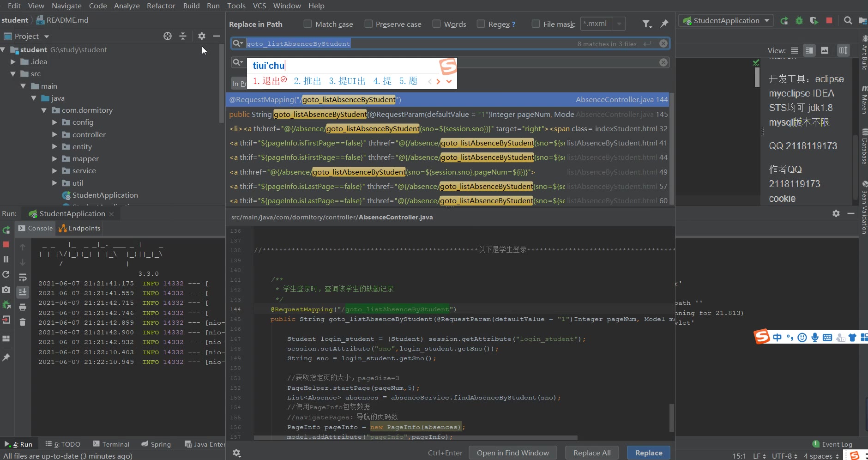Open settings gear in Replace dialog footer

pyautogui.click(x=237, y=453)
